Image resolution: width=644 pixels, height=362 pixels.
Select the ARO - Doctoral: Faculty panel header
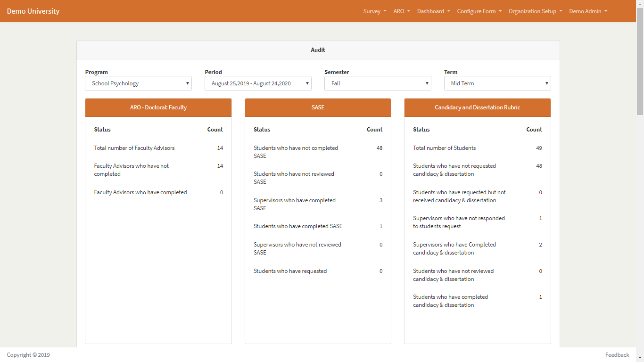point(158,107)
